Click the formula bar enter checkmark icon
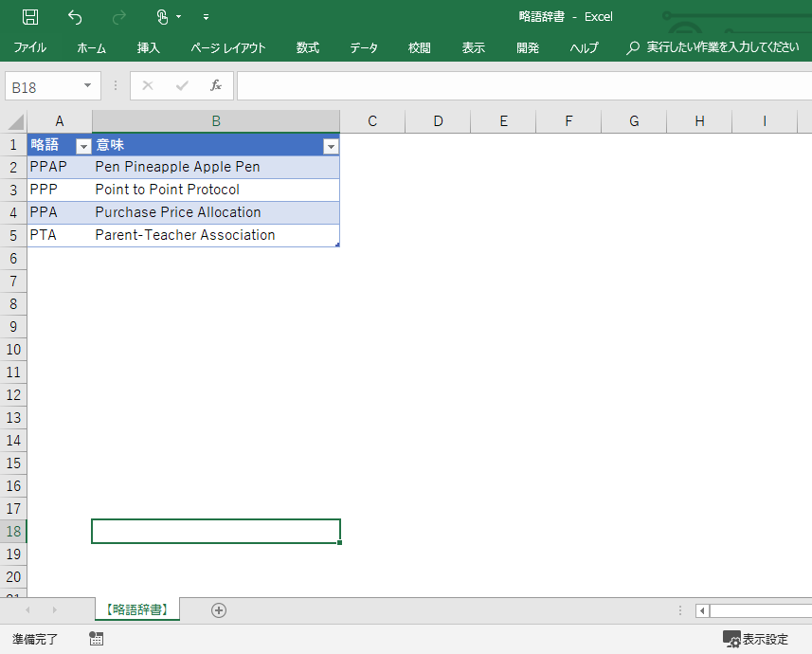 tap(182, 85)
